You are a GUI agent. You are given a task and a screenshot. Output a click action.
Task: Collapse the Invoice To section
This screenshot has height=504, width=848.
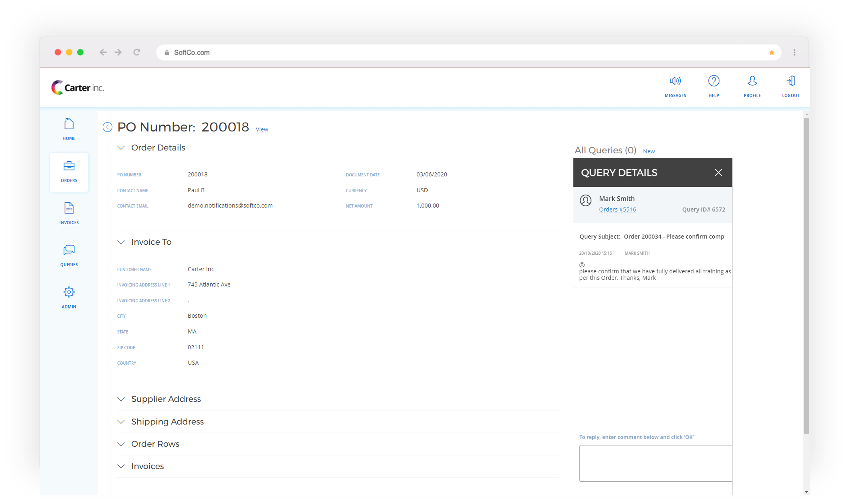tap(121, 242)
